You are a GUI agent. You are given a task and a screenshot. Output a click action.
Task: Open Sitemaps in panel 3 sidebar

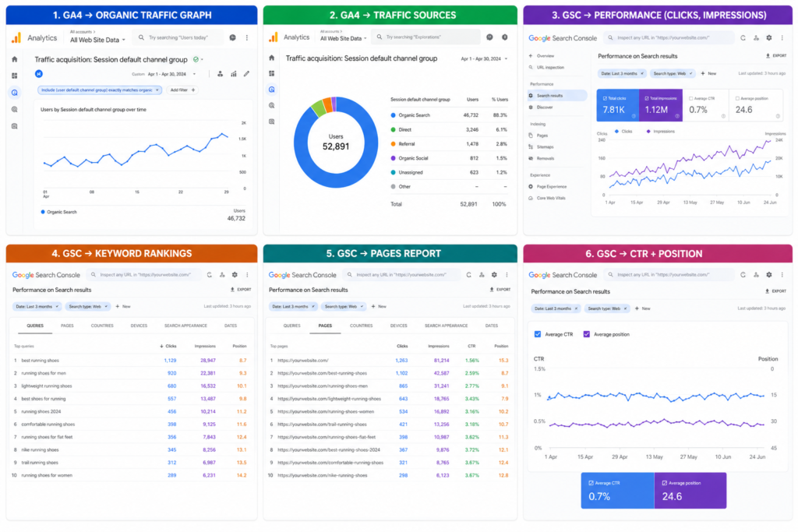545,147
